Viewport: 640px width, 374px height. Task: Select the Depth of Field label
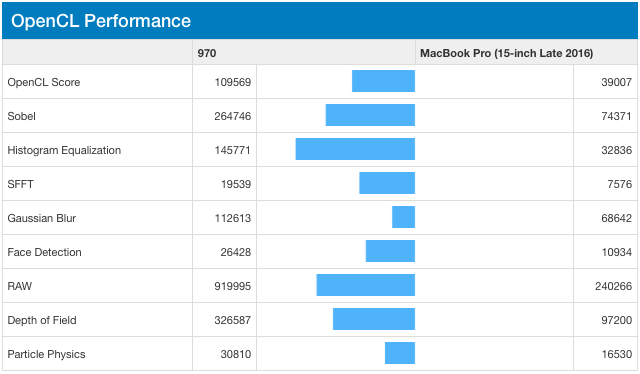point(42,320)
